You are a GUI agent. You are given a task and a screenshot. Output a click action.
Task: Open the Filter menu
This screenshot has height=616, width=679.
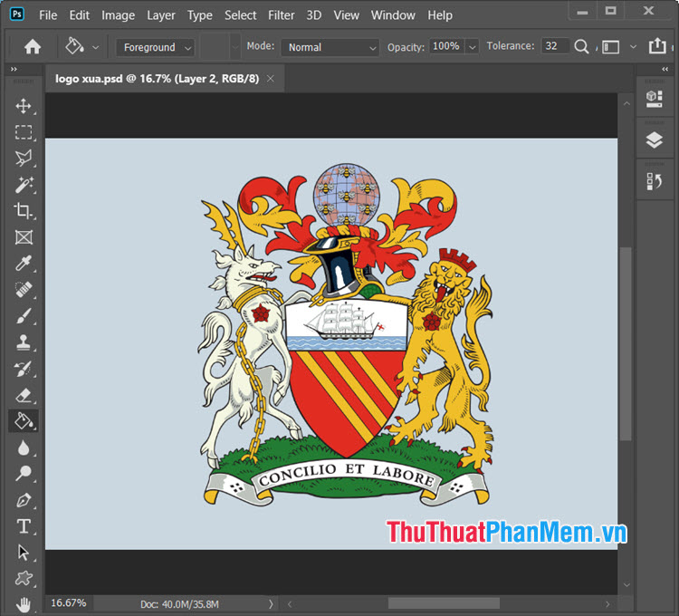tap(281, 15)
